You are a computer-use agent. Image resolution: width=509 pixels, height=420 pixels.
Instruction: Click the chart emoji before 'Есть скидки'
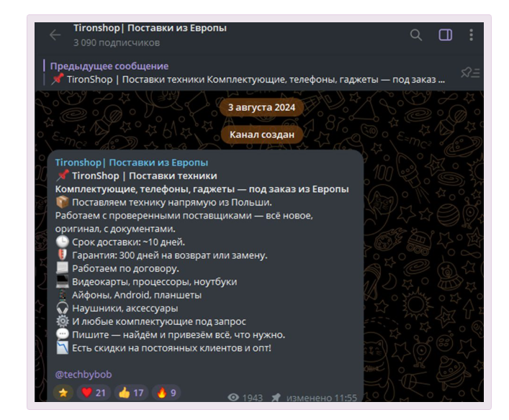pyautogui.click(x=63, y=348)
